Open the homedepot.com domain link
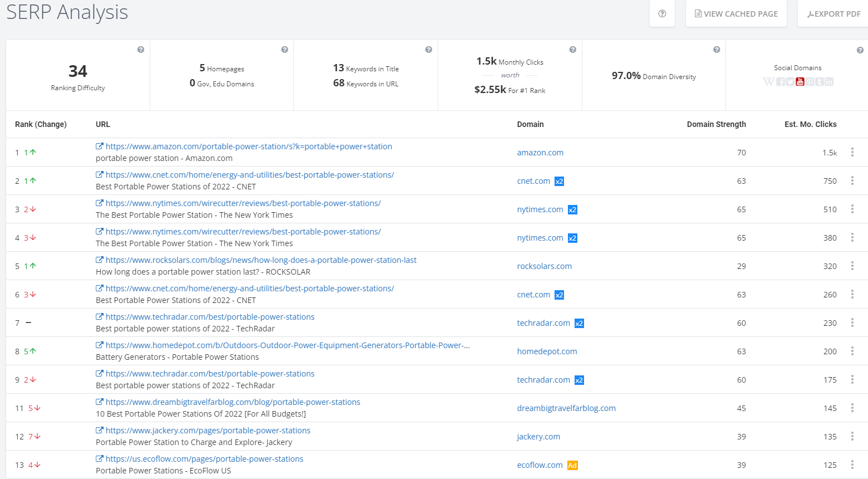The image size is (868, 479). click(x=547, y=351)
